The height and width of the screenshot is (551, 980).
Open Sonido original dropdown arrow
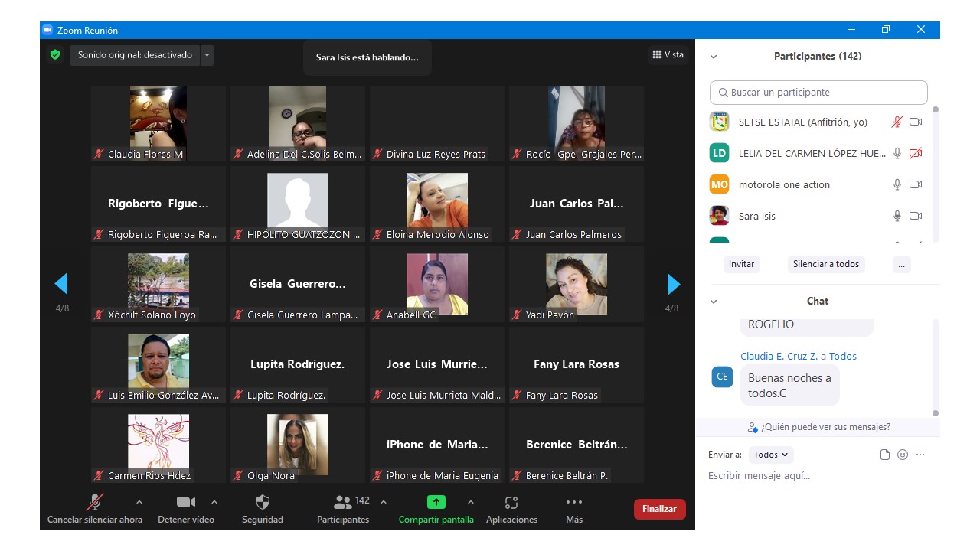point(207,55)
